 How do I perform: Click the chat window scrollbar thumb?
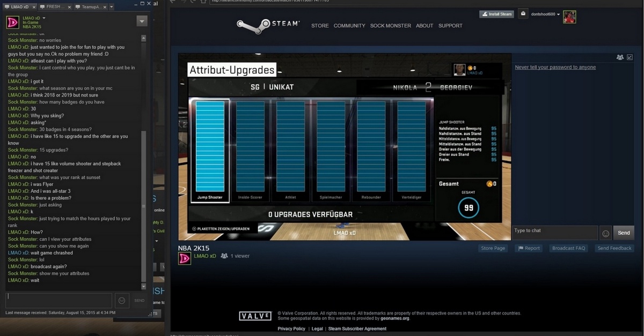click(x=143, y=206)
